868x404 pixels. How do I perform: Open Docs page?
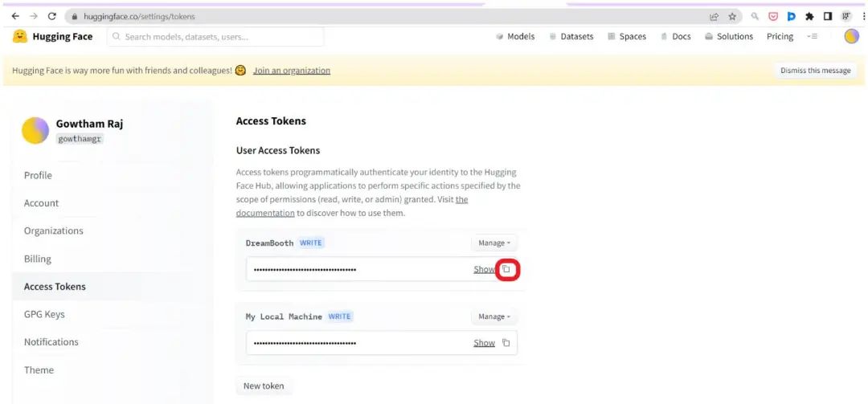click(675, 36)
